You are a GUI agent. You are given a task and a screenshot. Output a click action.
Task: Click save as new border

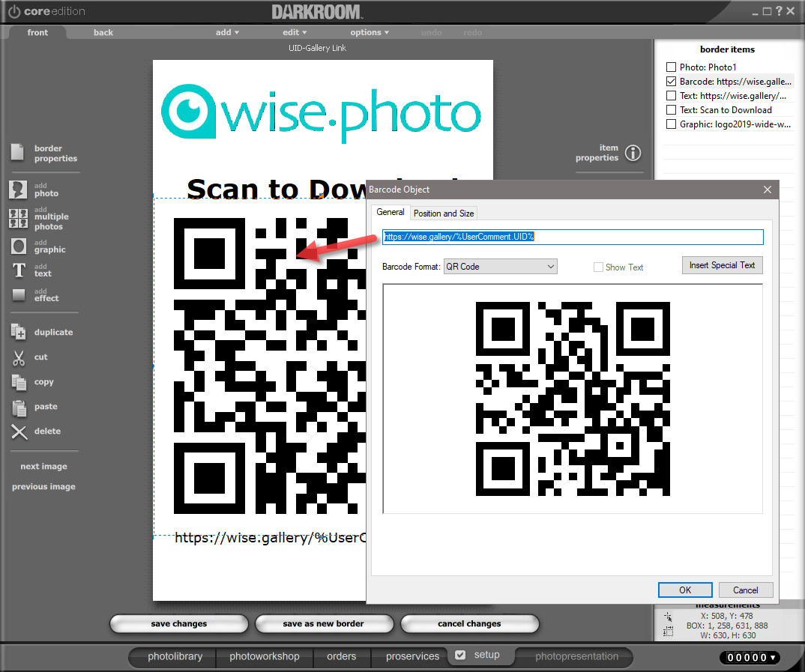pyautogui.click(x=324, y=624)
